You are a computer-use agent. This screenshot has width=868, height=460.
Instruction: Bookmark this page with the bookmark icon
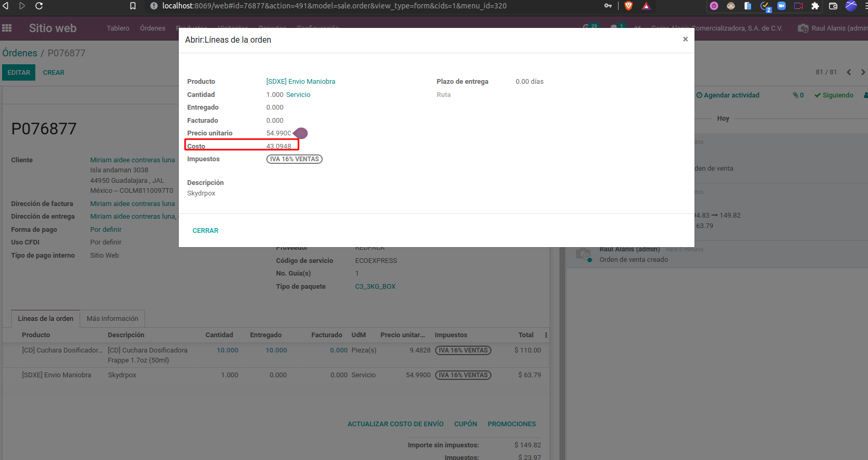(133, 6)
